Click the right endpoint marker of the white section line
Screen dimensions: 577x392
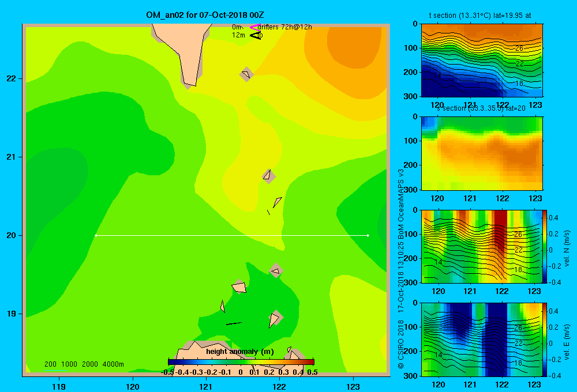[368, 235]
